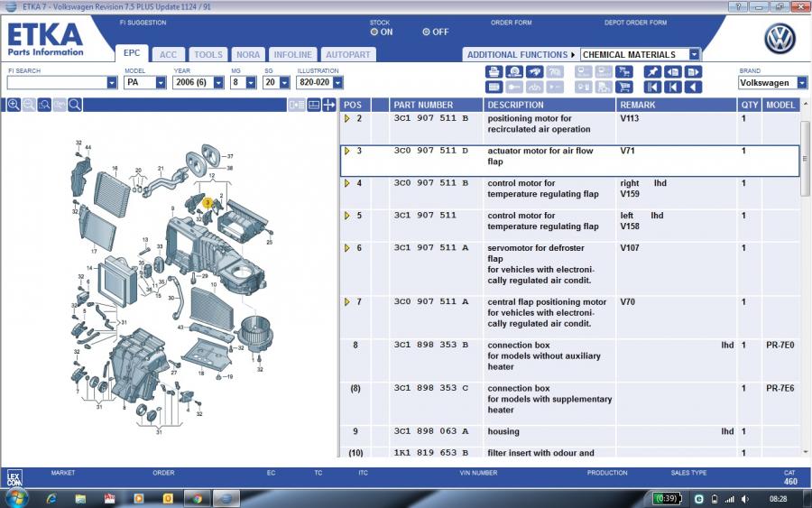Click the Part Number column header
Screen dimensions: 812x508
tap(423, 105)
